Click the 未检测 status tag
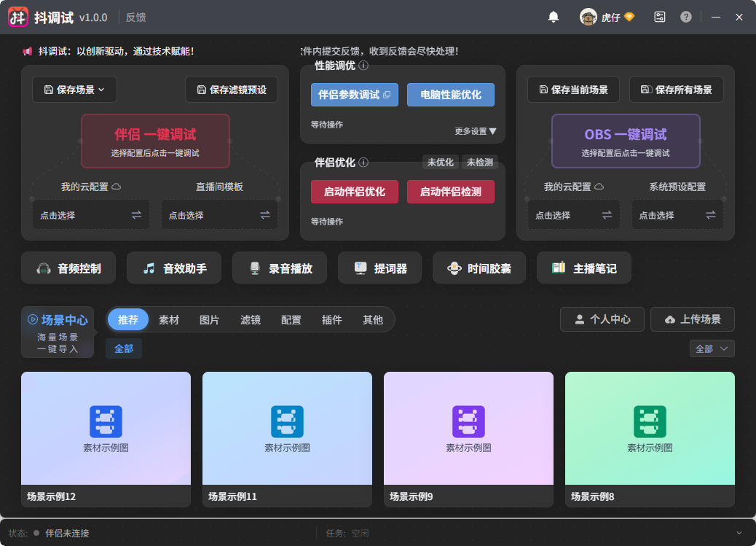The height and width of the screenshot is (546, 756). (x=480, y=163)
